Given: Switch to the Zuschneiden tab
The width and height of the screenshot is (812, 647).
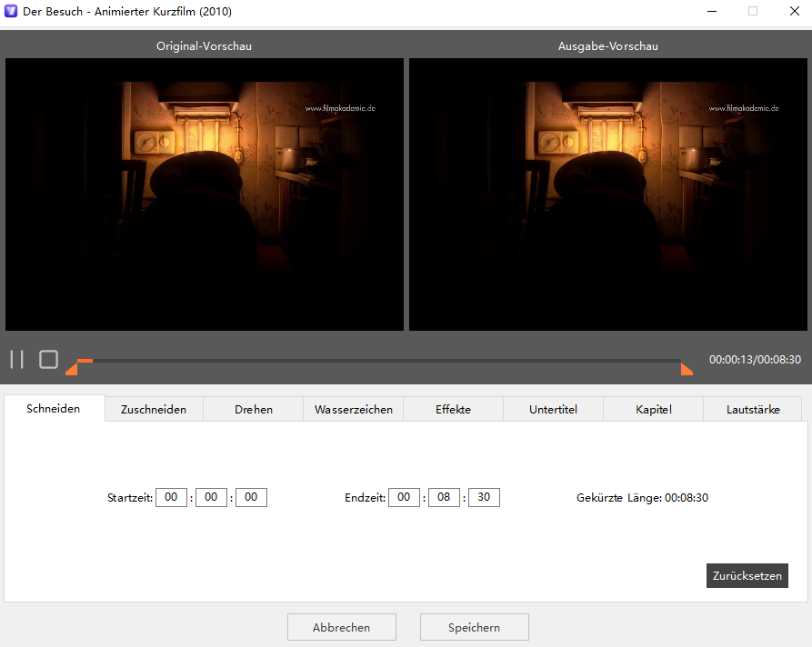Looking at the screenshot, I should tap(153, 409).
